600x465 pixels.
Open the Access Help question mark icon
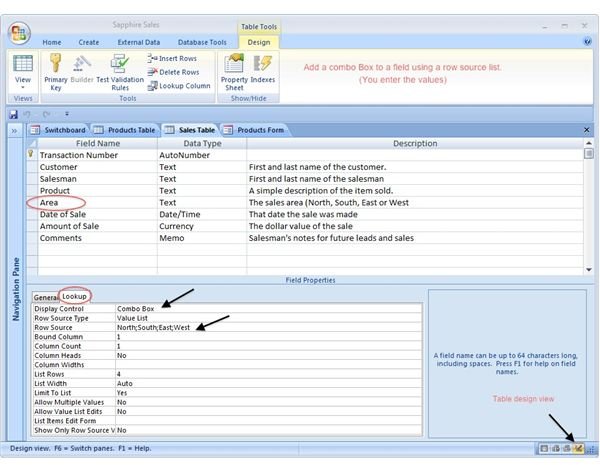point(587,42)
